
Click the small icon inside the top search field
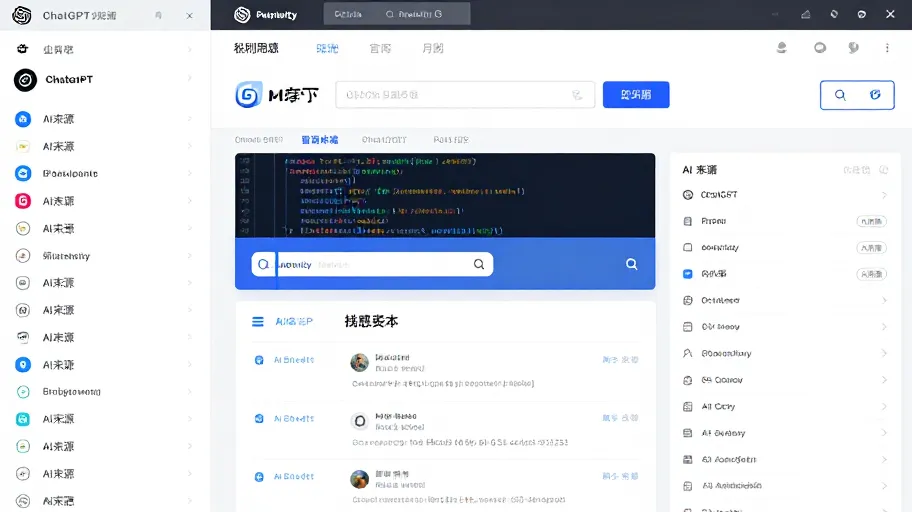click(x=577, y=95)
